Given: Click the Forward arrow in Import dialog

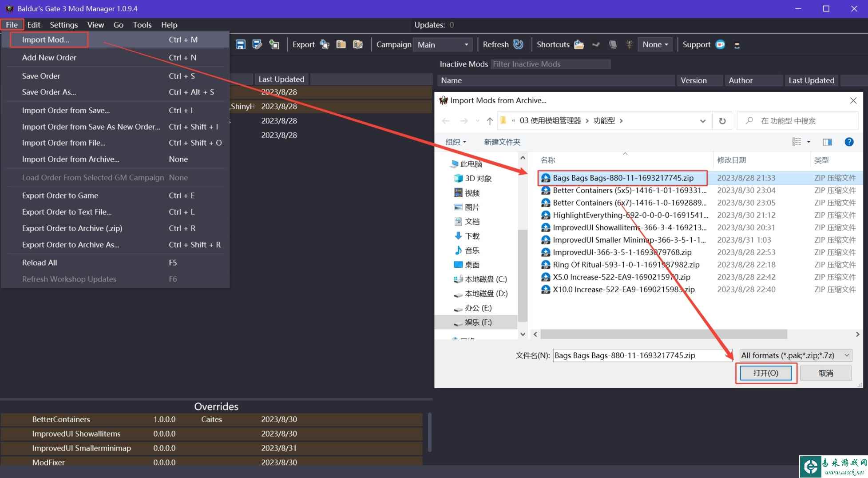Looking at the screenshot, I should pos(464,121).
